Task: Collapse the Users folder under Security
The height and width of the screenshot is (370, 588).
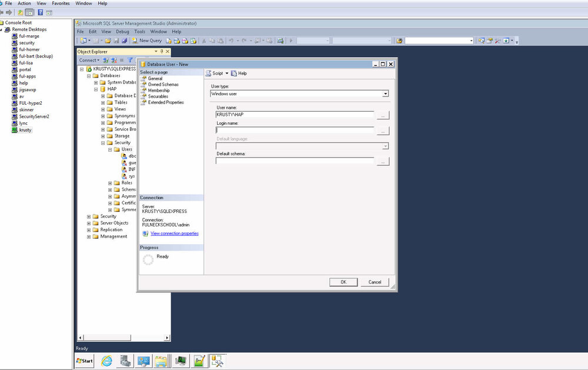Action: 110,150
